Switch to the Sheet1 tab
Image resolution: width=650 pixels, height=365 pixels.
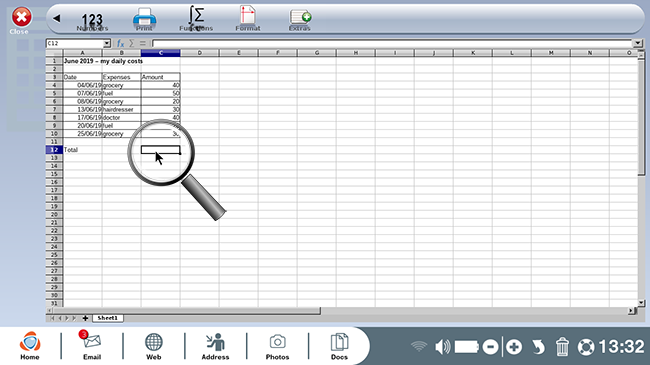pyautogui.click(x=108, y=318)
